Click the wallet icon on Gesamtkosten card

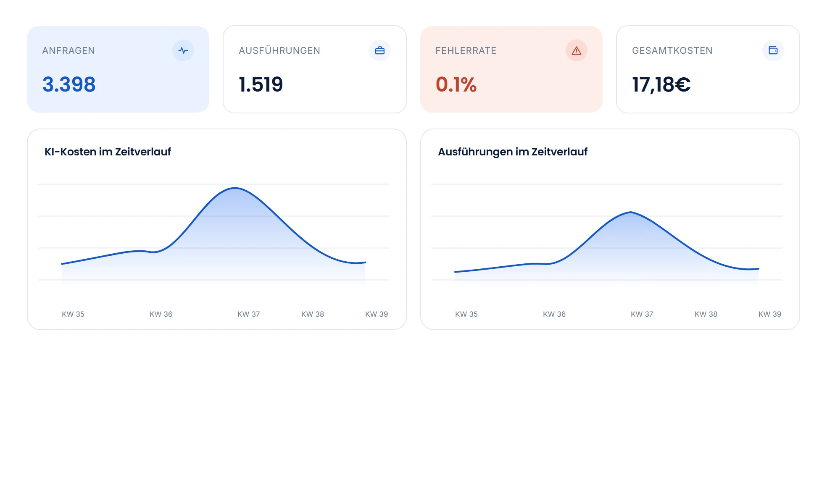tap(773, 50)
